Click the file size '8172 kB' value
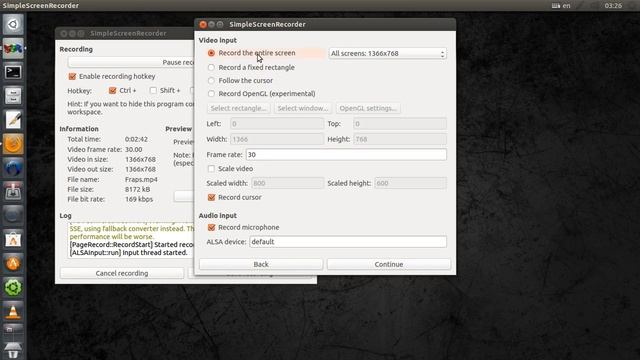The image size is (640, 360). 138,189
